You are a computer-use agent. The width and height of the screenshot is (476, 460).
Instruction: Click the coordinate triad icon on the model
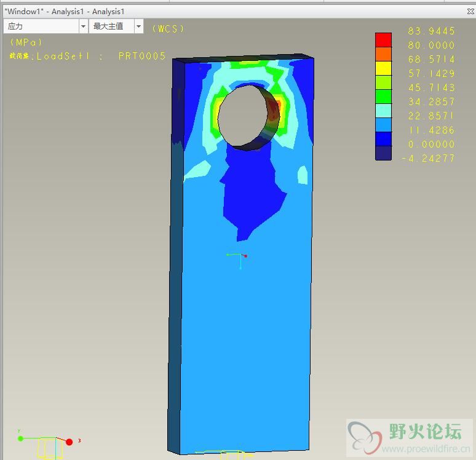point(237,261)
